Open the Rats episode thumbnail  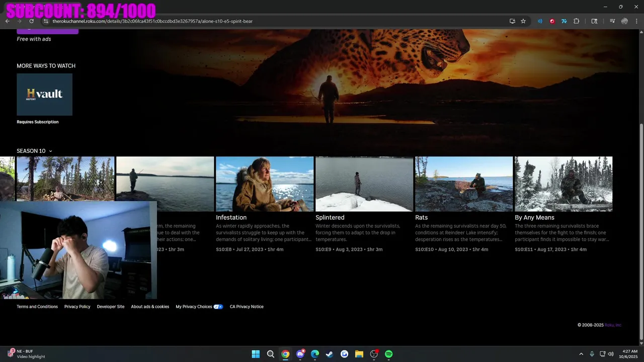(x=464, y=184)
